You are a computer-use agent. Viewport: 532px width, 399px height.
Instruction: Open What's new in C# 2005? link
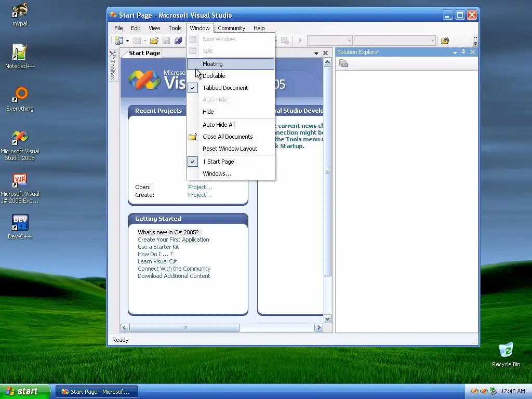click(168, 232)
